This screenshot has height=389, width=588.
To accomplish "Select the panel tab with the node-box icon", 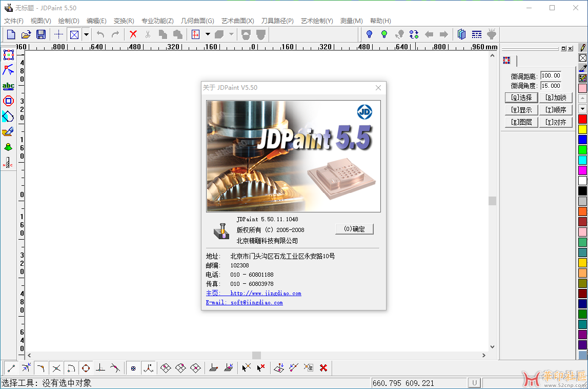I will (507, 61).
